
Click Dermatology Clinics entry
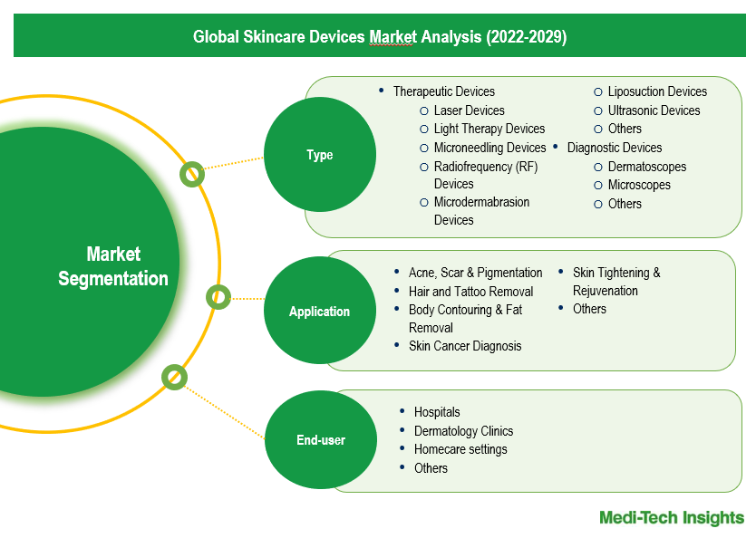point(463,431)
